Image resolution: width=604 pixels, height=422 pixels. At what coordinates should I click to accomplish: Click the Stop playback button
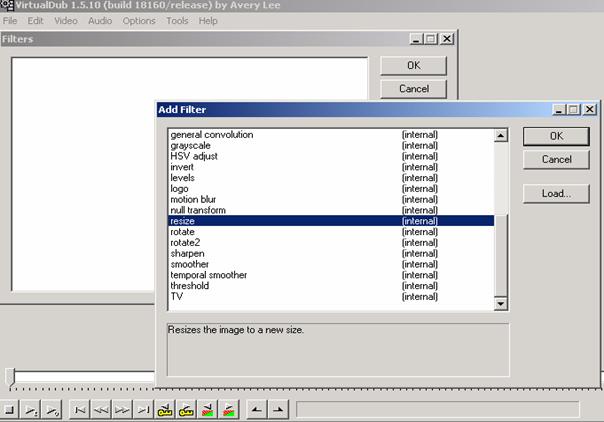pyautogui.click(x=9, y=409)
